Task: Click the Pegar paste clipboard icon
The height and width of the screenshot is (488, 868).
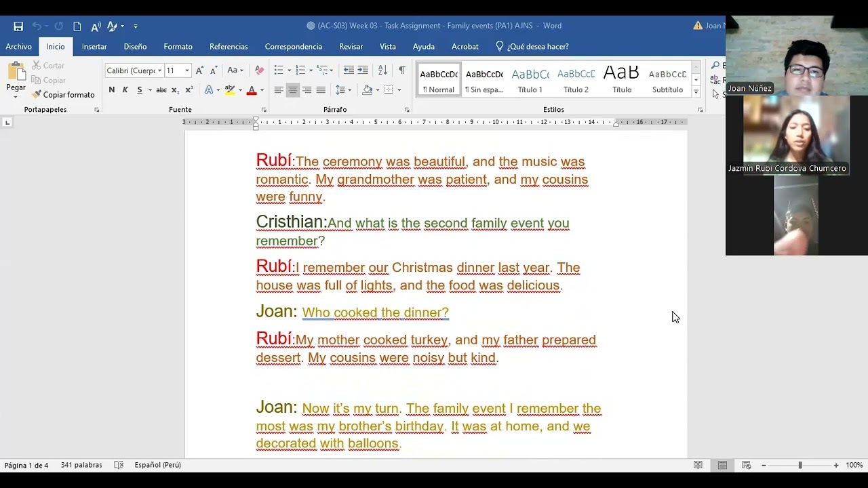Action: pyautogui.click(x=16, y=71)
